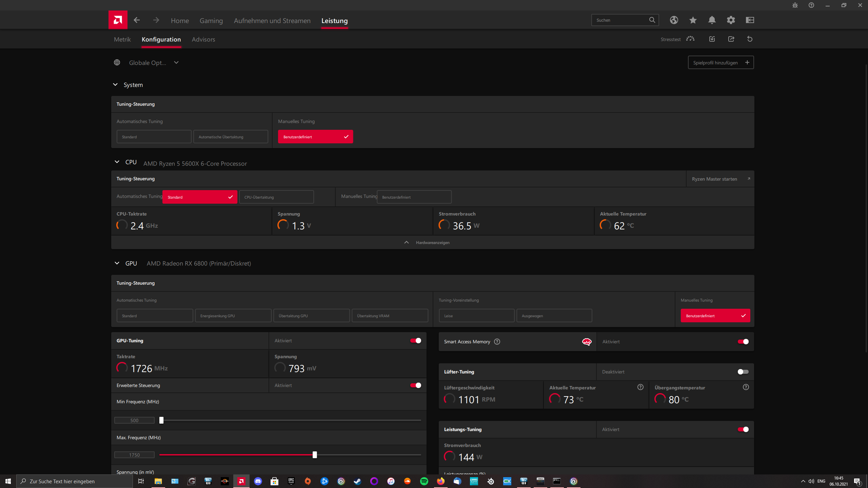The height and width of the screenshot is (488, 868).
Task: Open Spotify from the taskbar
Action: (423, 481)
